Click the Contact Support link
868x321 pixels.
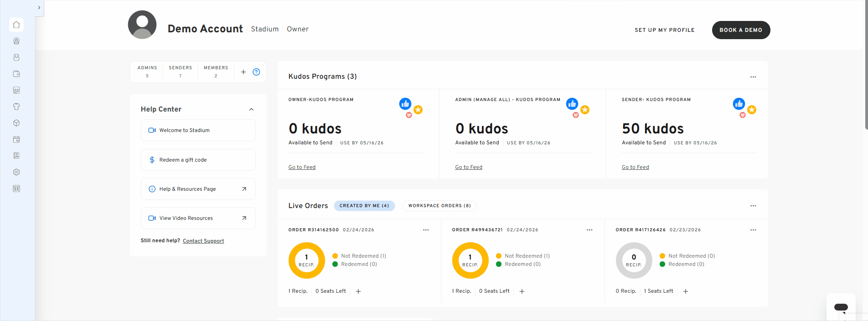click(203, 241)
